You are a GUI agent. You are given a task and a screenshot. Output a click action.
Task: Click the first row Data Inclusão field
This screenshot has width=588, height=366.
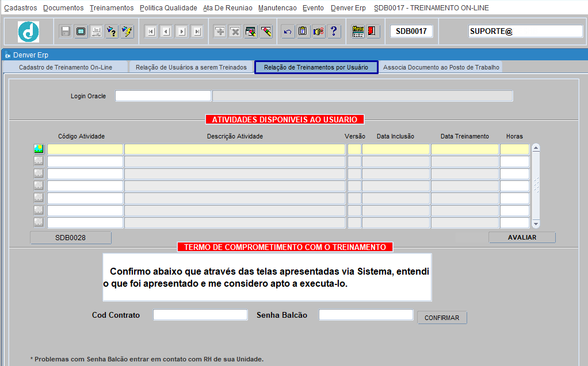pyautogui.click(x=396, y=149)
